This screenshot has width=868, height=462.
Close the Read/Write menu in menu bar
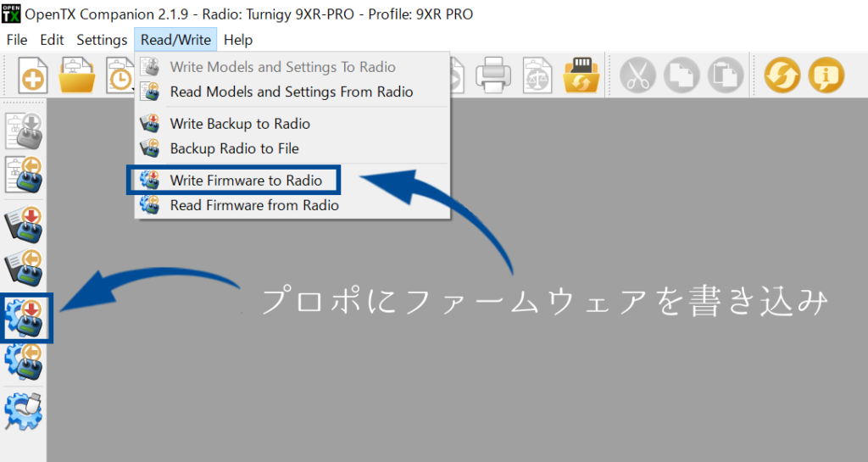click(175, 40)
